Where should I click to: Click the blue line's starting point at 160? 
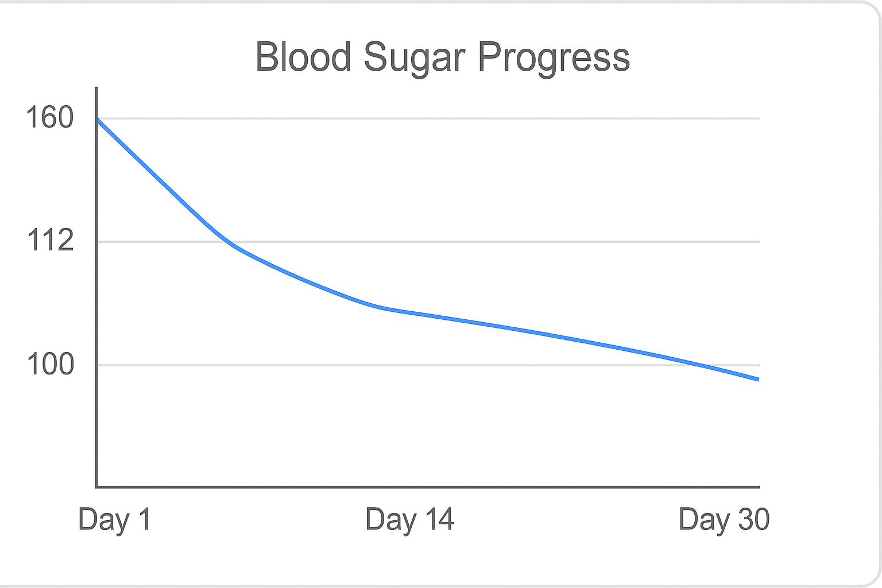coord(98,119)
